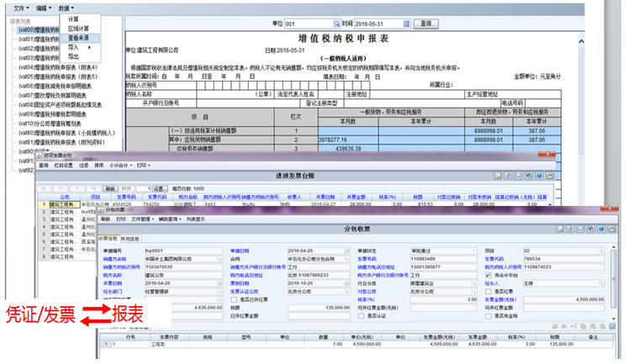The width and height of the screenshot is (628, 364).
Task: Choose 查看来源 from the 数据 menu
Action: click(79, 38)
